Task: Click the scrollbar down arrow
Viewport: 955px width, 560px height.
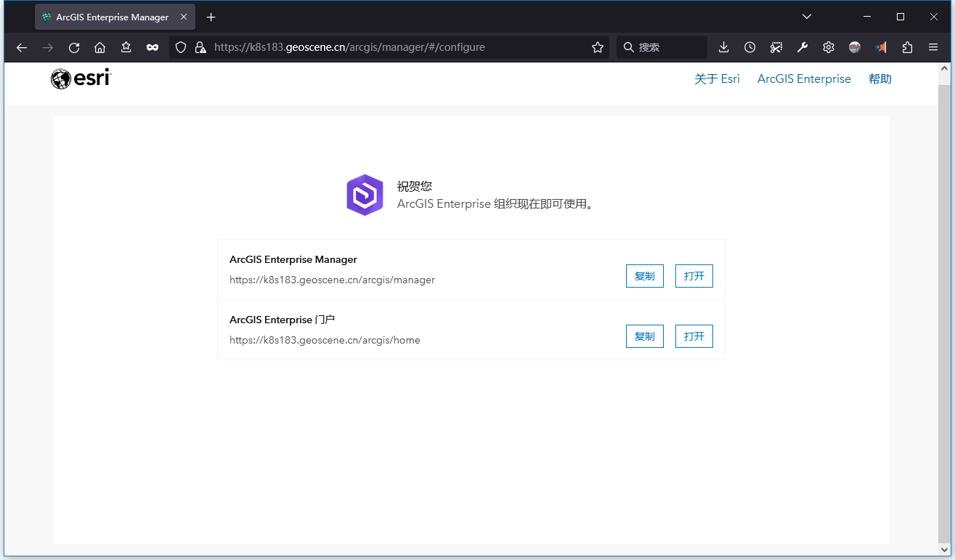Action: [x=944, y=549]
